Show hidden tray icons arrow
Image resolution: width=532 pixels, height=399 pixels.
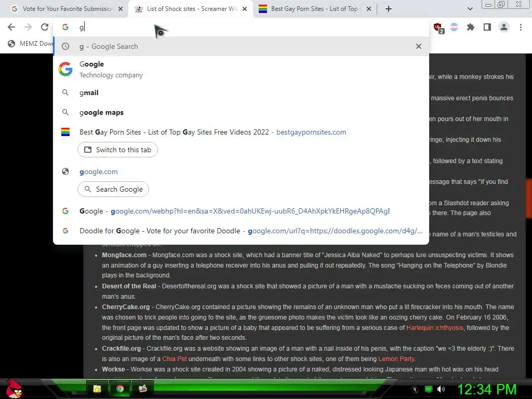click(x=415, y=390)
